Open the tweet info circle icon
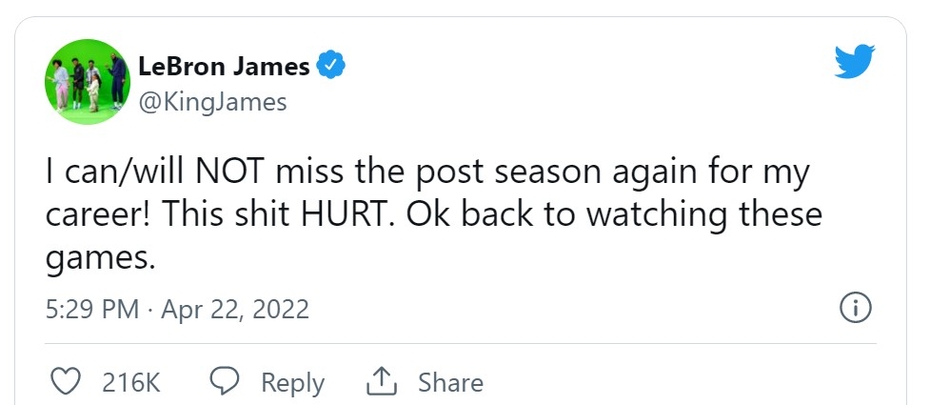 click(x=855, y=309)
